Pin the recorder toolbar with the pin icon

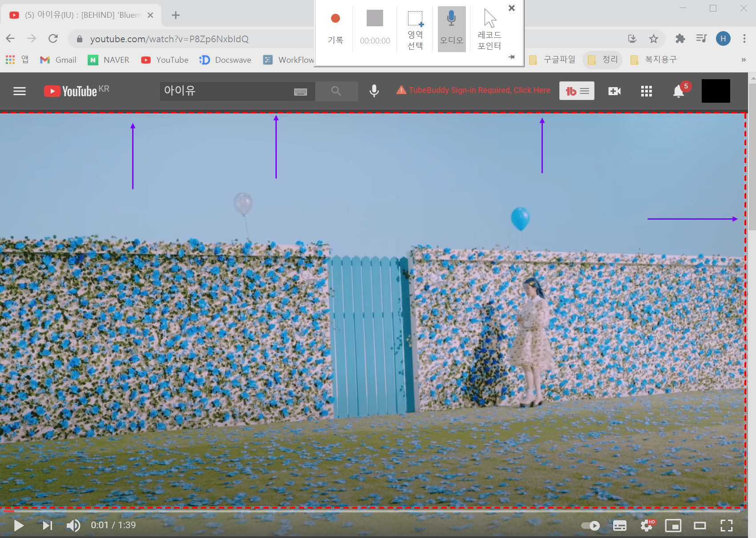512,57
